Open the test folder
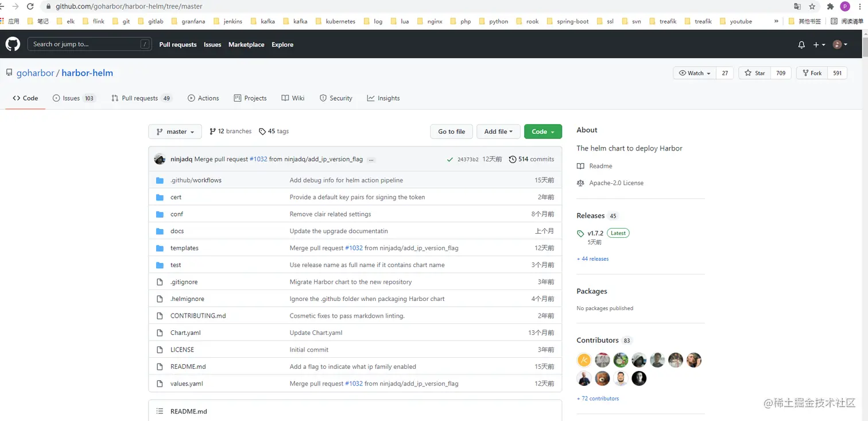This screenshot has width=868, height=421. pyautogui.click(x=176, y=265)
